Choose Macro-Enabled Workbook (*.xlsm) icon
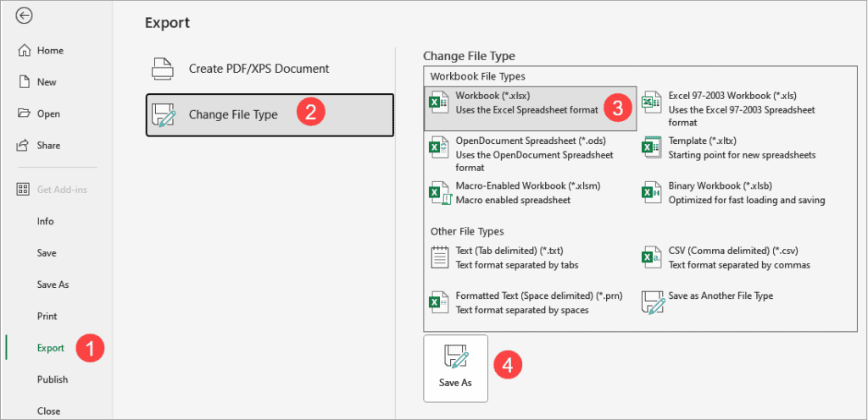The width and height of the screenshot is (868, 420). click(x=438, y=192)
